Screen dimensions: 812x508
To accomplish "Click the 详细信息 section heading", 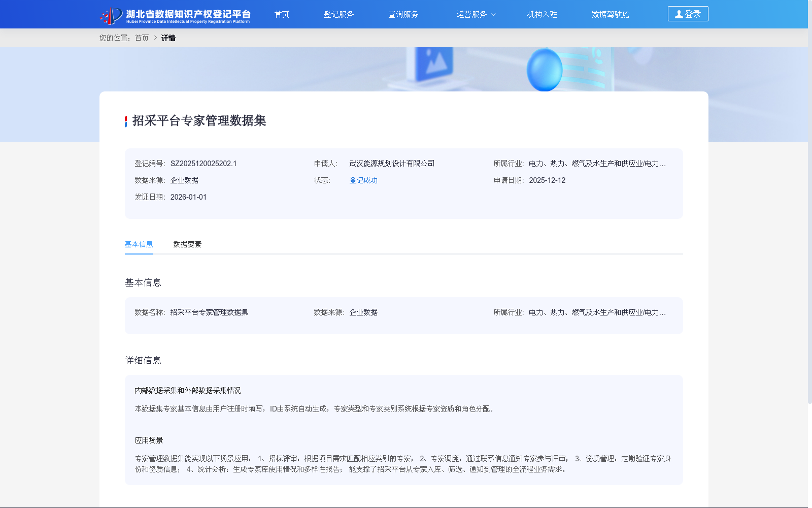I will 143,360.
